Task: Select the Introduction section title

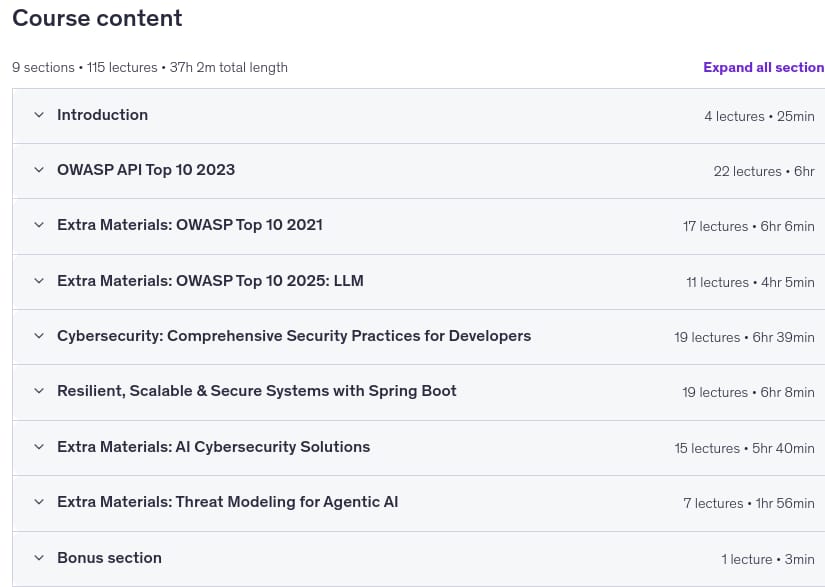Action: pos(103,115)
